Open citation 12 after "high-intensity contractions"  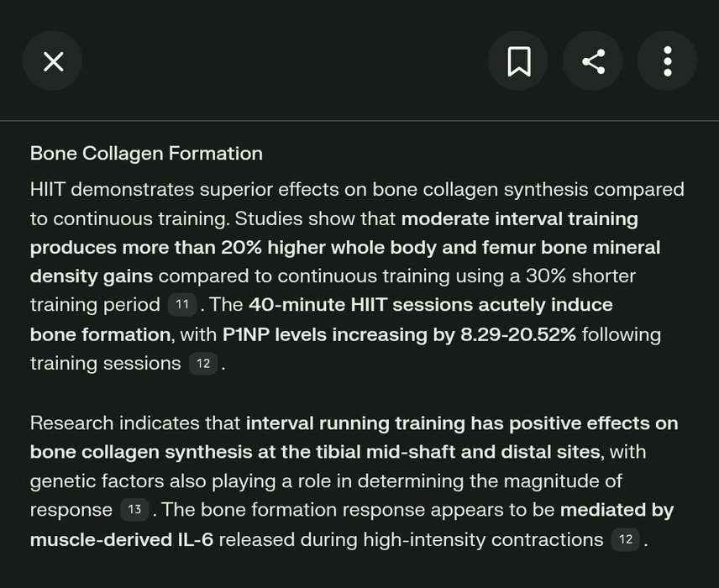point(625,539)
